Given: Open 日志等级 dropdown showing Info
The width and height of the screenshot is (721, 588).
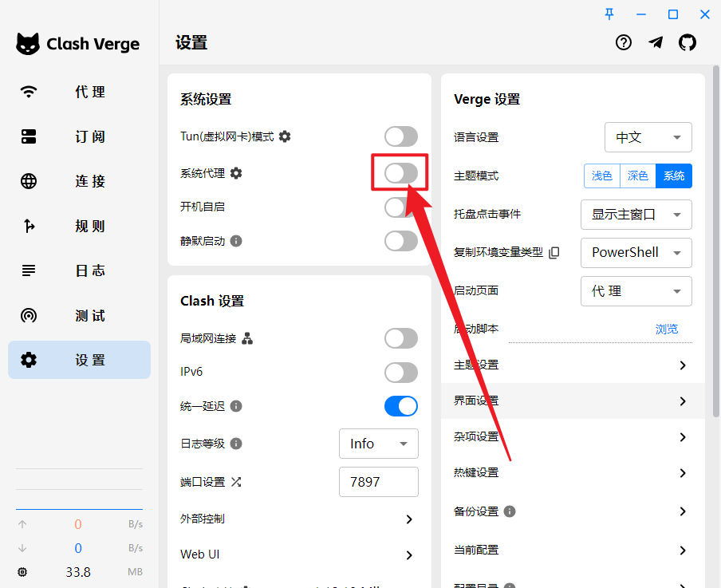Looking at the screenshot, I should pos(378,444).
